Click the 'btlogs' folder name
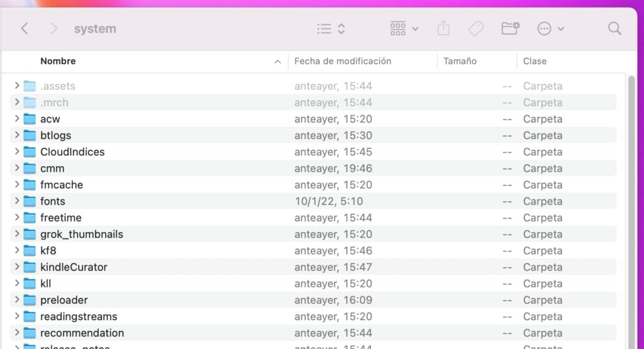 (x=55, y=135)
